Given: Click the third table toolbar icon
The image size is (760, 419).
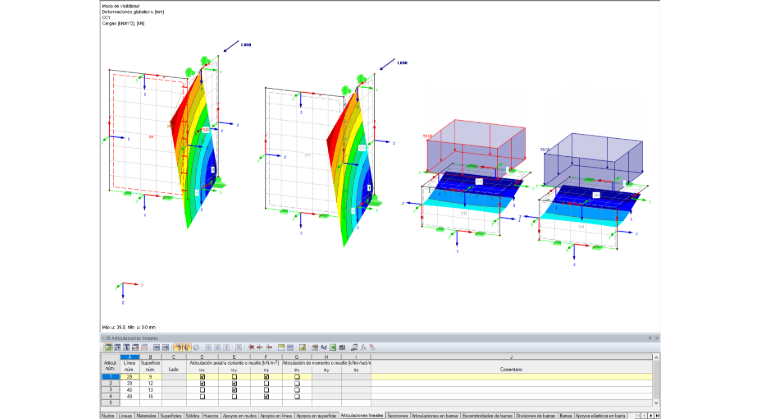Looking at the screenshot, I should [x=127, y=347].
